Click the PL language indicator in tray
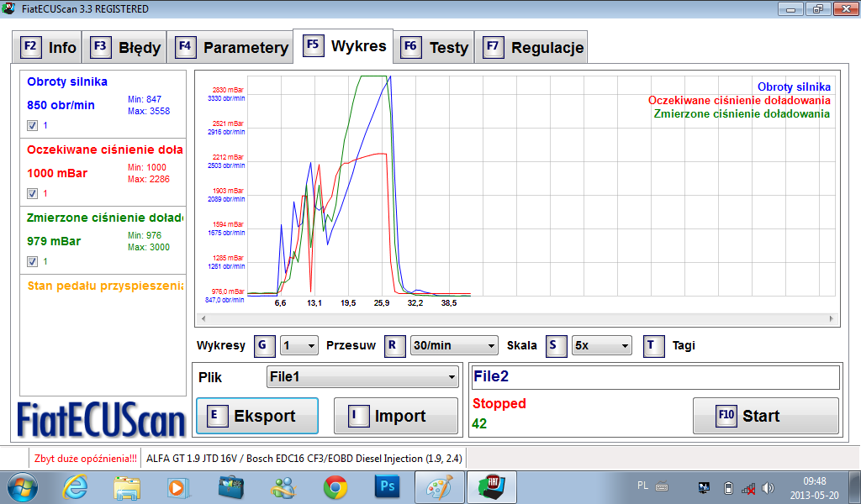Image resolution: width=861 pixels, height=504 pixels. click(x=642, y=486)
